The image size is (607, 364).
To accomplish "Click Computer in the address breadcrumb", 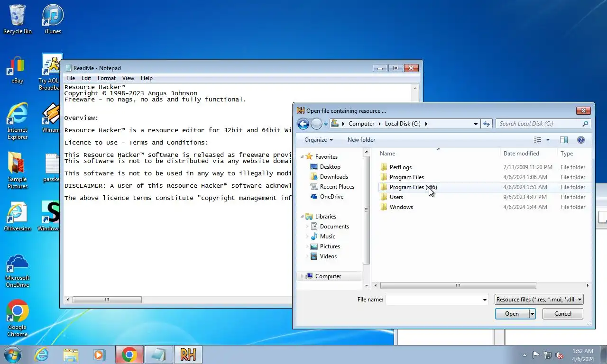I will tap(361, 124).
